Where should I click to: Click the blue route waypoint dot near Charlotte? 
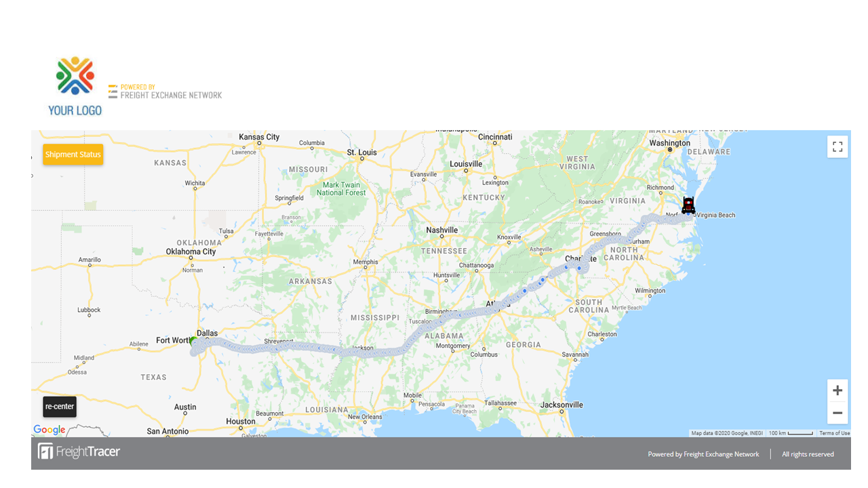point(579,268)
